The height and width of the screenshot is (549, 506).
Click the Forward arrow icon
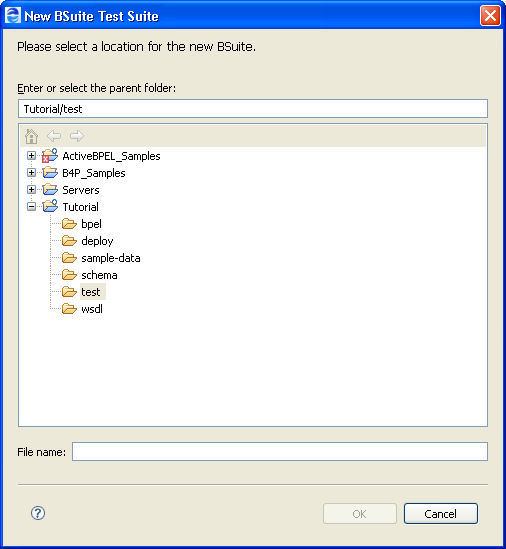[x=77, y=136]
